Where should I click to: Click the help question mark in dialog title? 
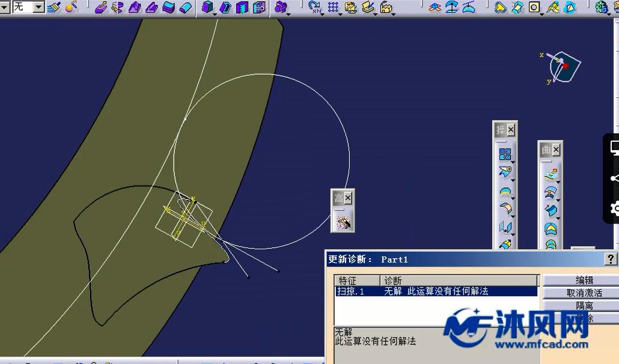point(611,259)
